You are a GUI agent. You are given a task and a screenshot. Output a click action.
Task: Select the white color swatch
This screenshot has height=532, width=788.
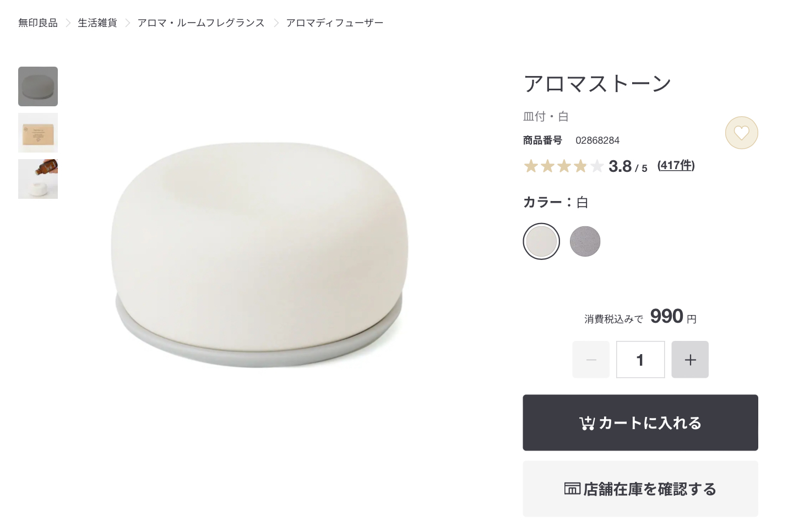pyautogui.click(x=541, y=241)
